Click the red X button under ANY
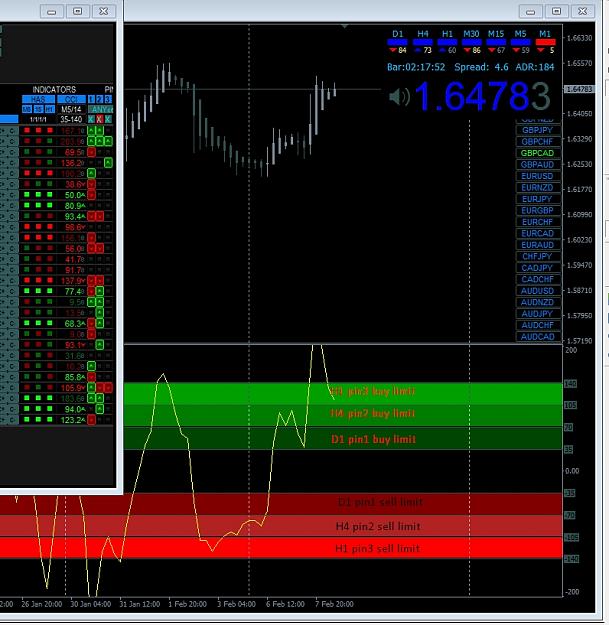 [x=100, y=119]
